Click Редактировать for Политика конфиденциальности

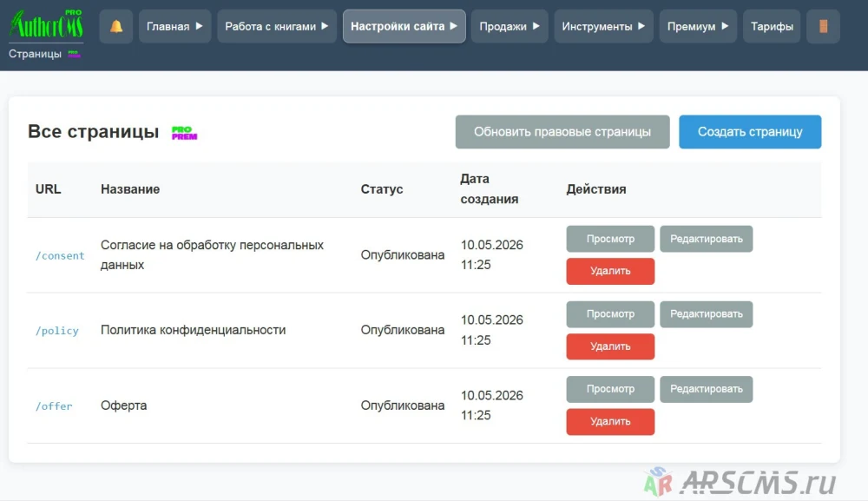click(x=707, y=314)
